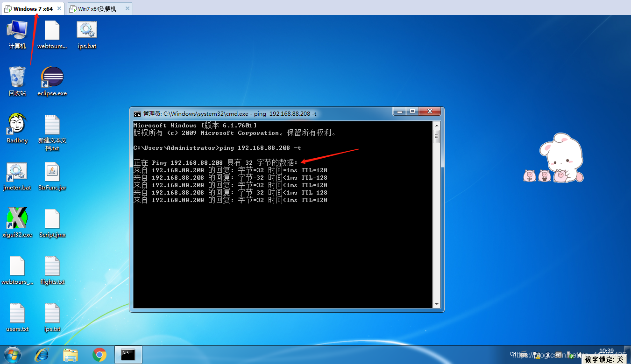Image resolution: width=631 pixels, height=364 pixels.
Task: Select the Badboy desktop shortcut
Action: (x=17, y=128)
